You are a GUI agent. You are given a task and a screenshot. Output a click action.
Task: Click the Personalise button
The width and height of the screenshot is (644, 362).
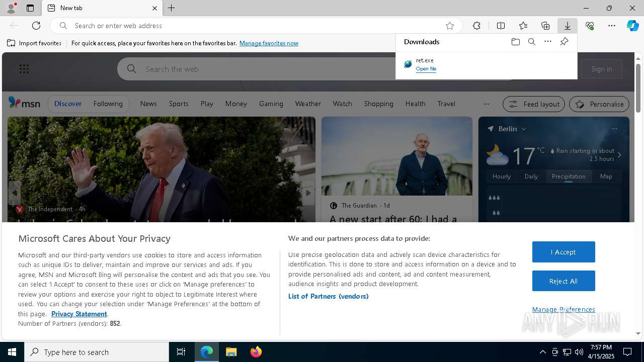click(x=599, y=104)
